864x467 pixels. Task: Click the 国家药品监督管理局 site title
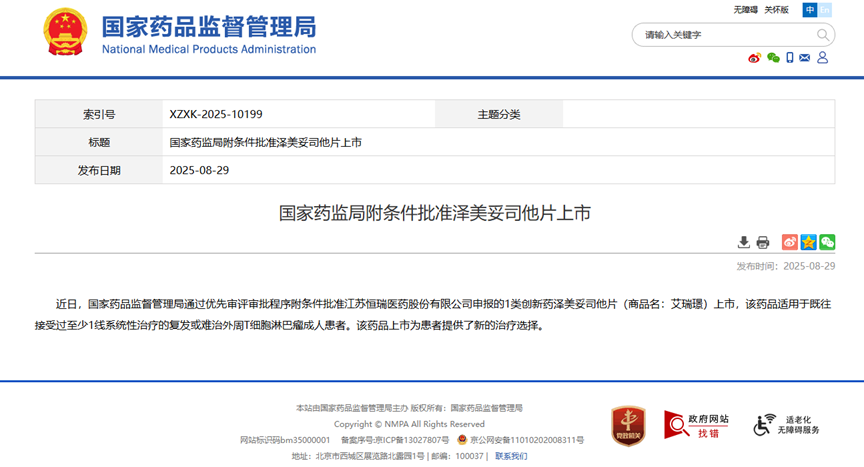(209, 27)
